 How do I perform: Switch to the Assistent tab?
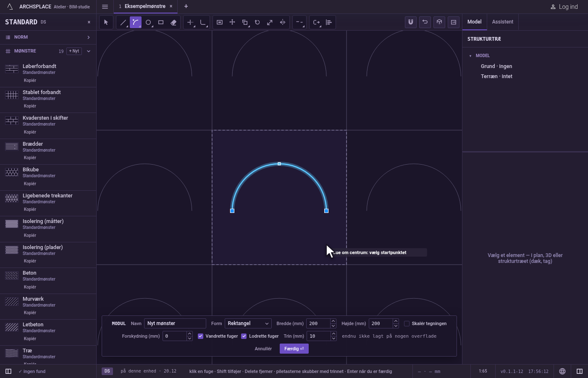tap(503, 22)
